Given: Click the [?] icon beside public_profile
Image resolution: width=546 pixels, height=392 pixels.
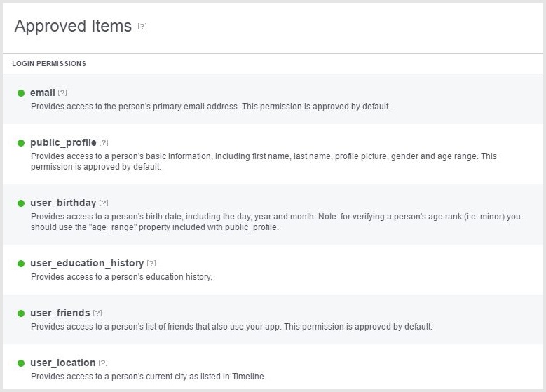Looking at the screenshot, I should coord(104,143).
